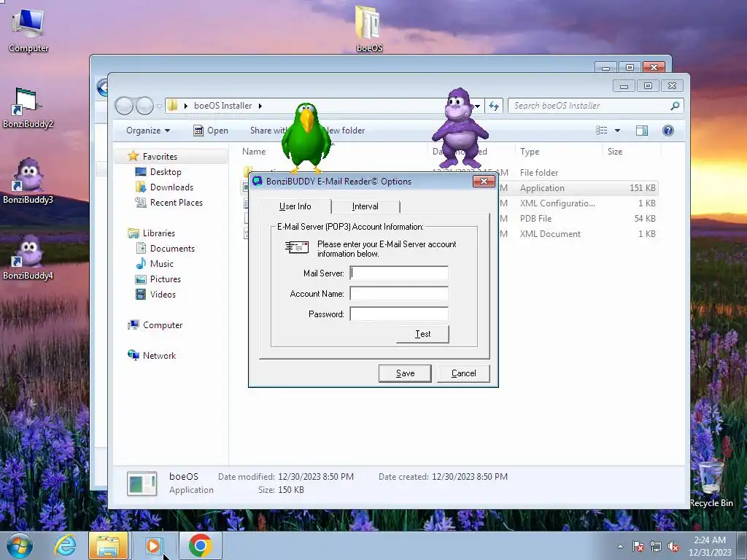Open the Computer desktop icon

click(x=28, y=29)
